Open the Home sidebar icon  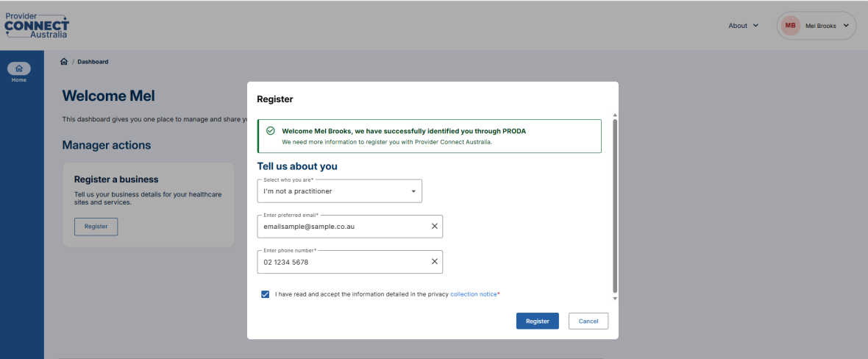(x=19, y=68)
